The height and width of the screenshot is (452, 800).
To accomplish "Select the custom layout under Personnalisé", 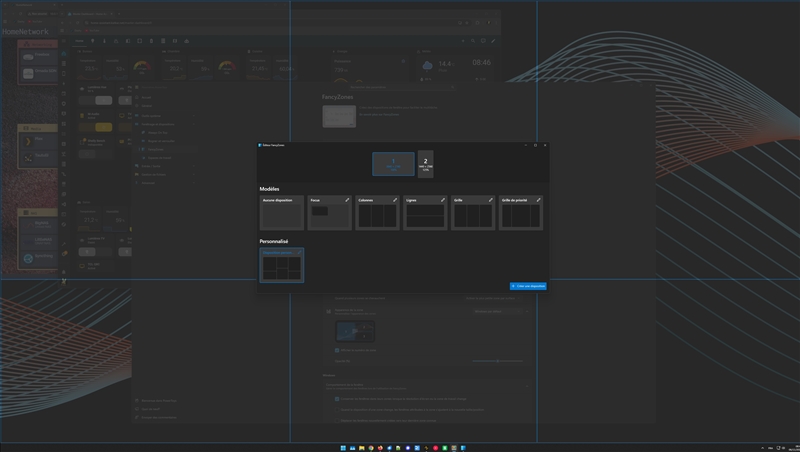I will pos(281,267).
